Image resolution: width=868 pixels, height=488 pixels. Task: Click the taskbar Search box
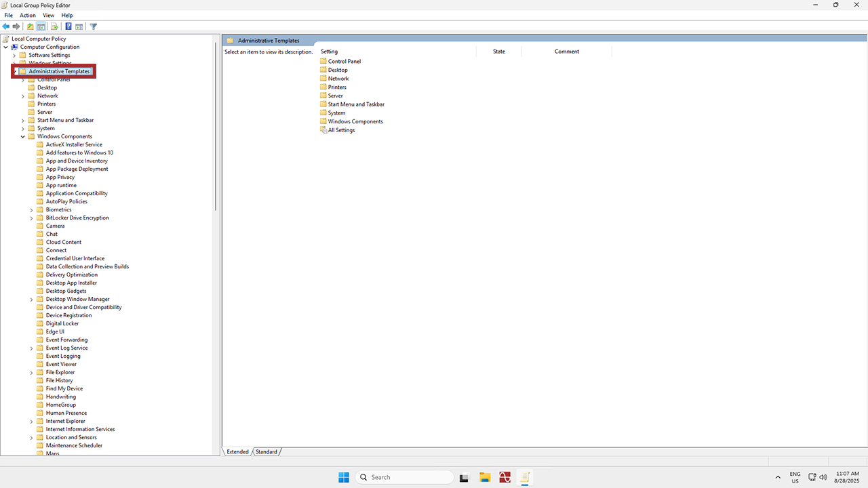405,477
